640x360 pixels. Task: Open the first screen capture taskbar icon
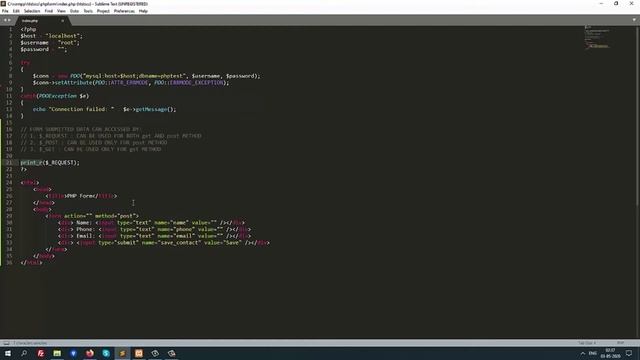coord(155,353)
